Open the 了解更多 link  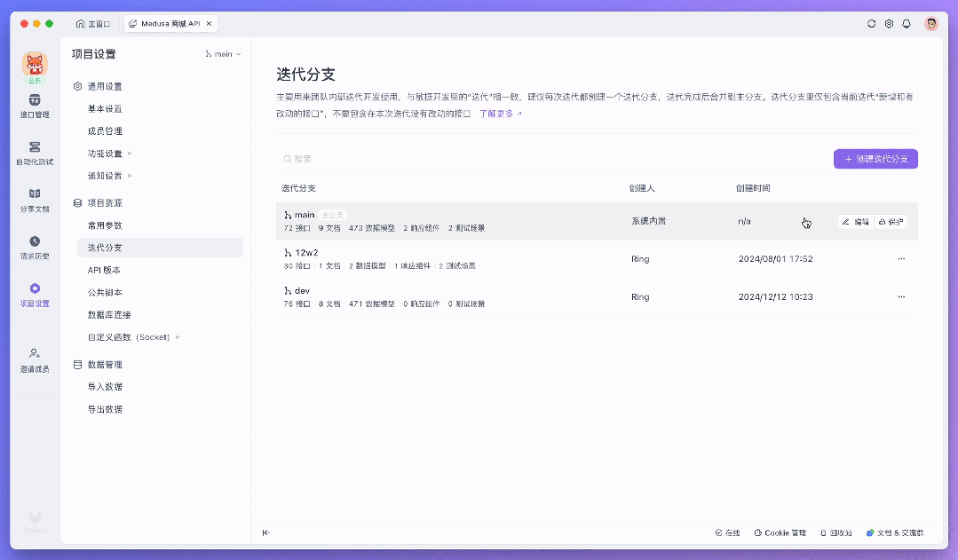tap(495, 114)
